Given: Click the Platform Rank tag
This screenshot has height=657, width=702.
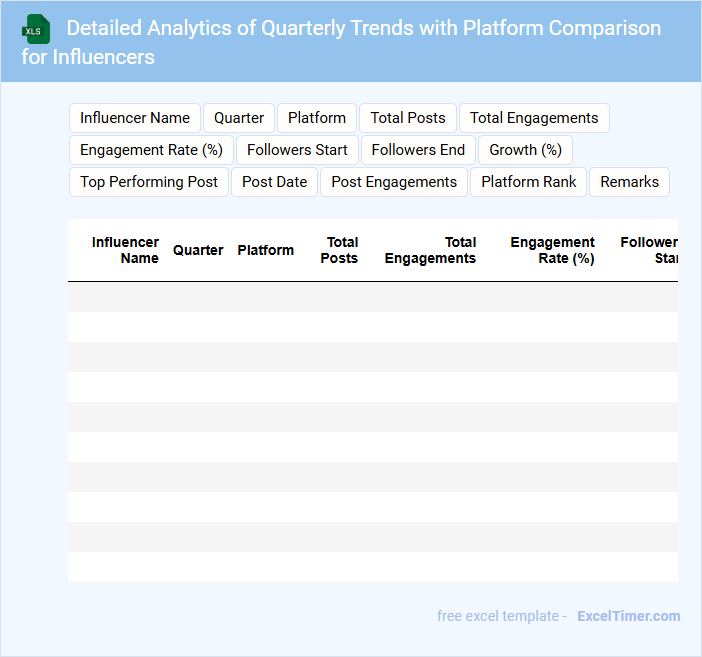Looking at the screenshot, I should (x=529, y=182).
